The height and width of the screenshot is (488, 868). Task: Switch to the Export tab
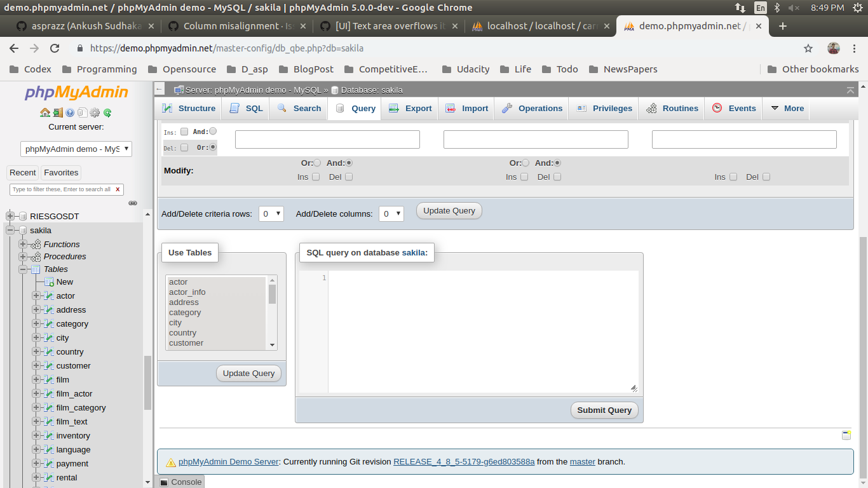tap(410, 109)
